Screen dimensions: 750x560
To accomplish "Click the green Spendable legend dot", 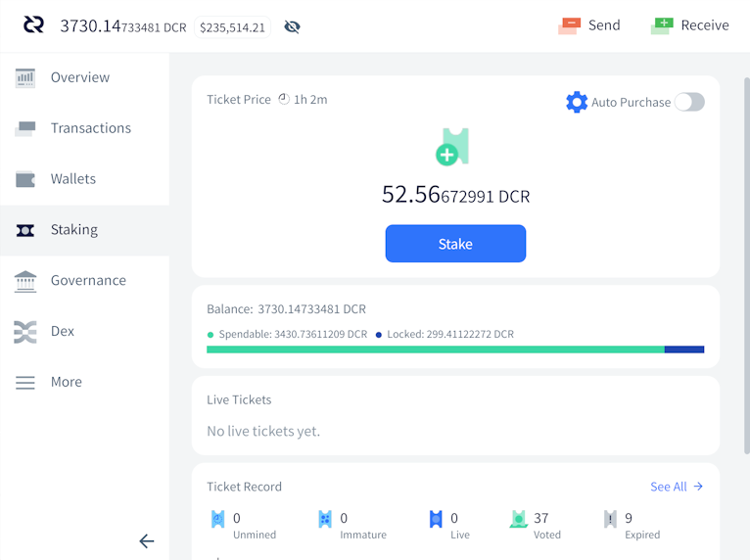I will click(x=210, y=335).
